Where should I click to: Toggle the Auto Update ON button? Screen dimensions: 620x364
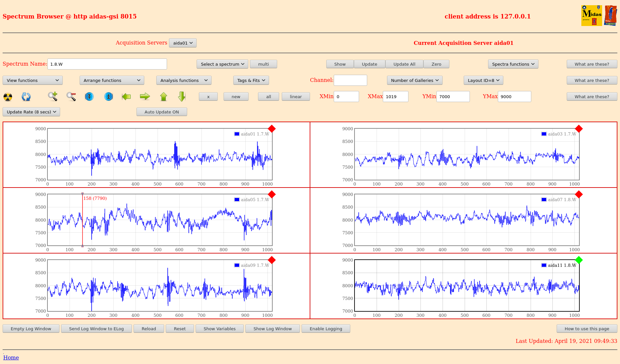tap(161, 112)
